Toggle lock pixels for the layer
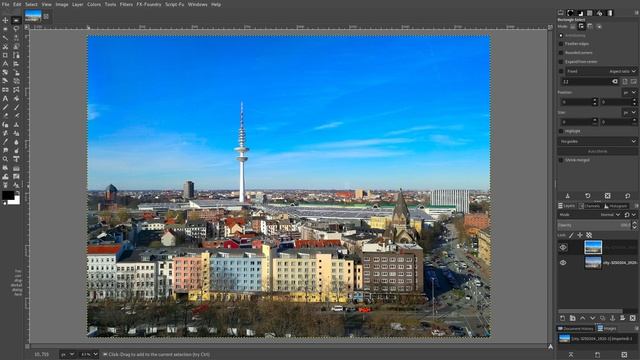Screen dimensions: 640x360 [571, 235]
